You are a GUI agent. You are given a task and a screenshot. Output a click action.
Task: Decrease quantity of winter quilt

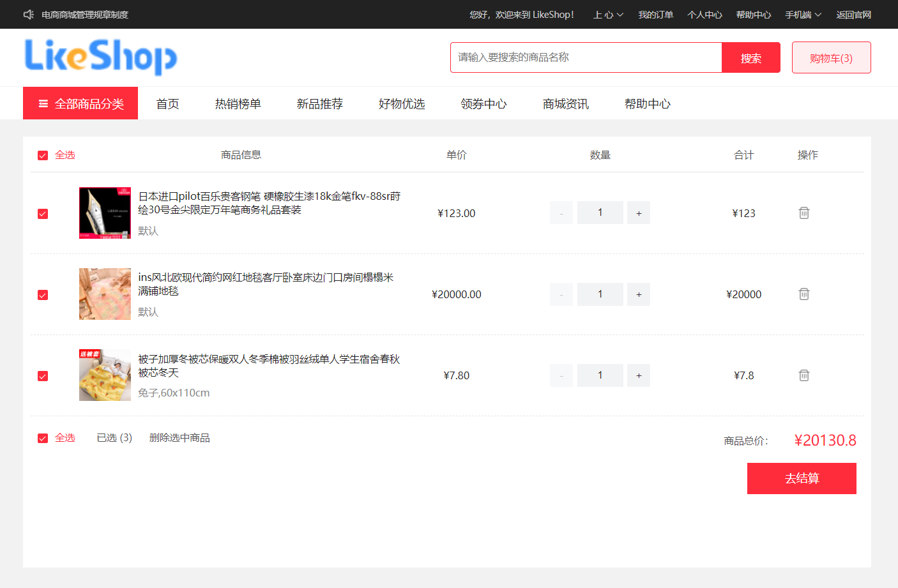(x=561, y=375)
